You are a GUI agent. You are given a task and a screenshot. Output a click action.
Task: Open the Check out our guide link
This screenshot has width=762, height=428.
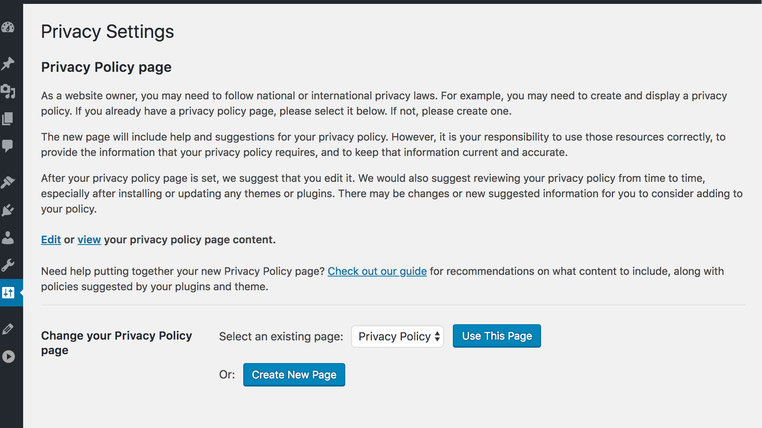click(377, 271)
